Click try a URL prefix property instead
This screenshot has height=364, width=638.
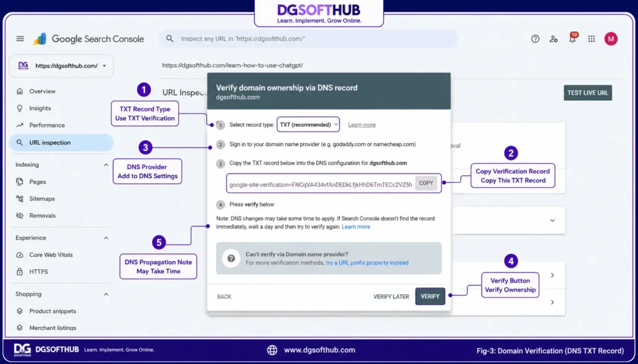pyautogui.click(x=367, y=263)
